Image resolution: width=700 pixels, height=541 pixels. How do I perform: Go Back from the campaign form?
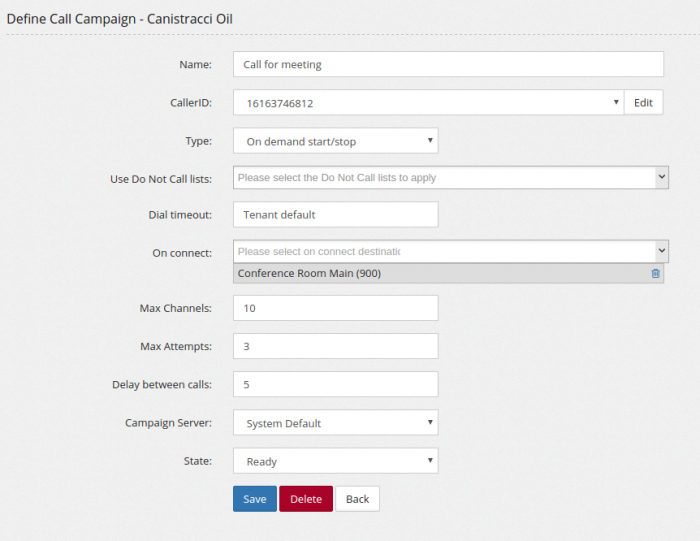pos(357,499)
